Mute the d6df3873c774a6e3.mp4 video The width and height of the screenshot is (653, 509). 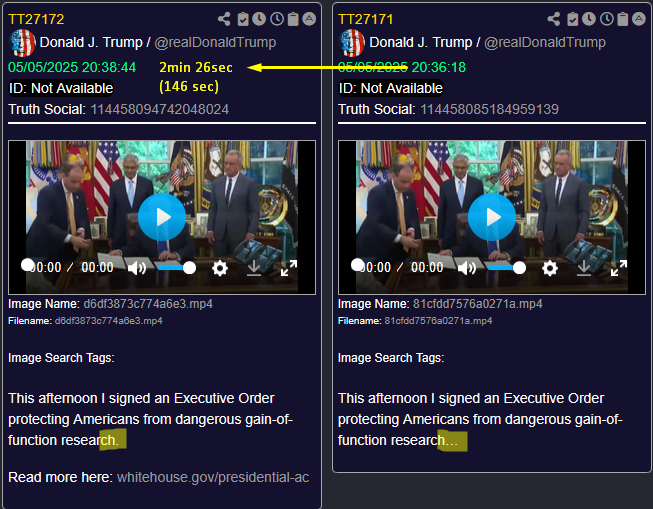[x=137, y=268]
